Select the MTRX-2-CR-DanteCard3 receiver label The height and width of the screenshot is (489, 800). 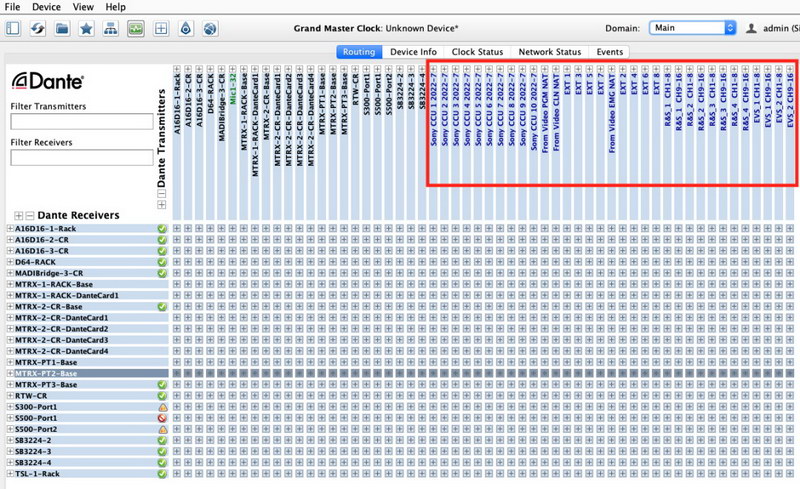click(61, 340)
